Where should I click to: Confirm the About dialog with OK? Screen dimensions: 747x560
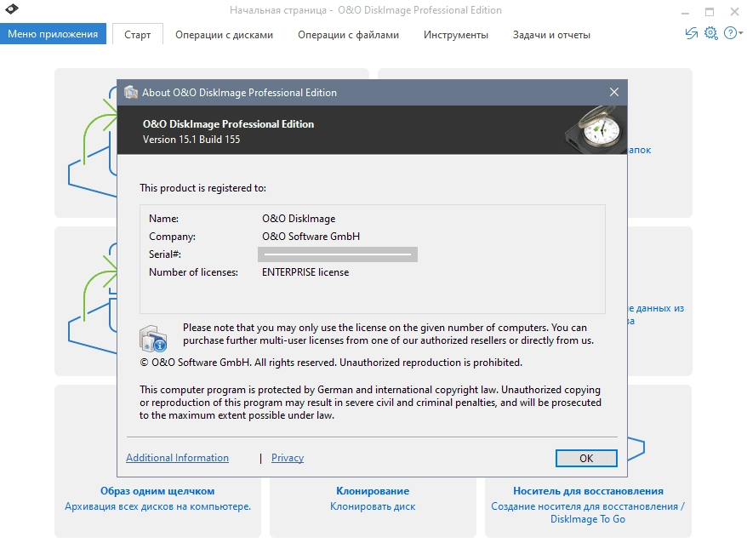click(x=586, y=458)
